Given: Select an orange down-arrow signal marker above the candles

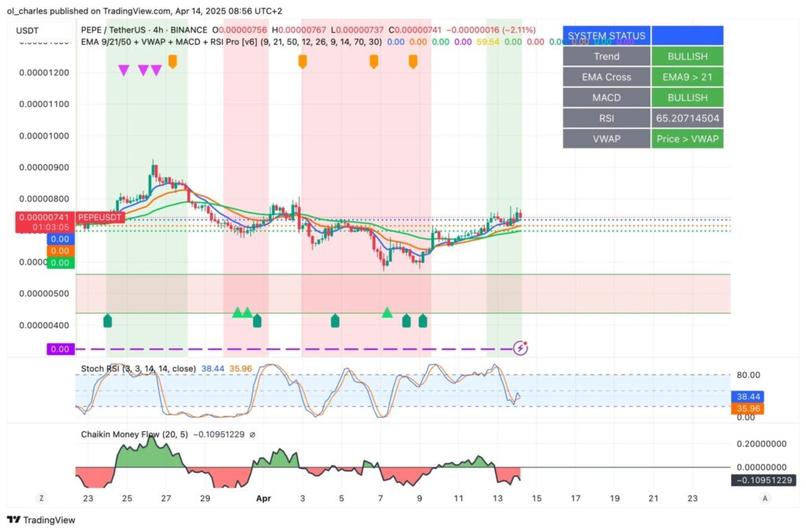Looking at the screenshot, I should tap(173, 60).
